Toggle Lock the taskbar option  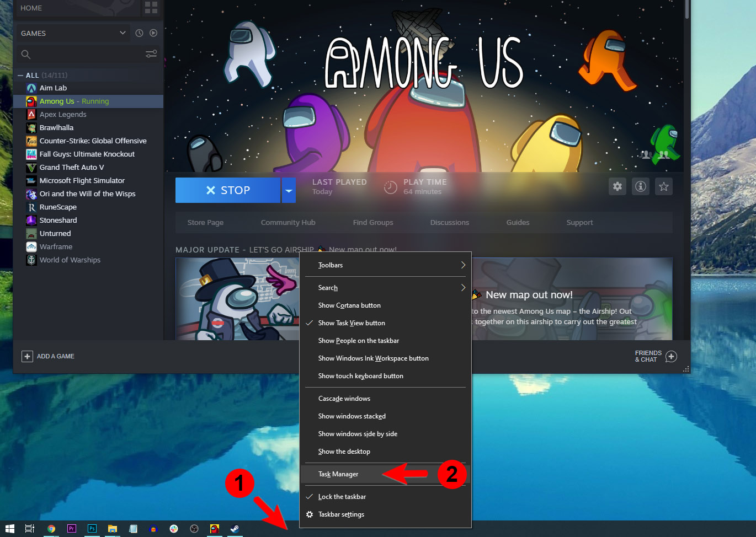coord(342,496)
